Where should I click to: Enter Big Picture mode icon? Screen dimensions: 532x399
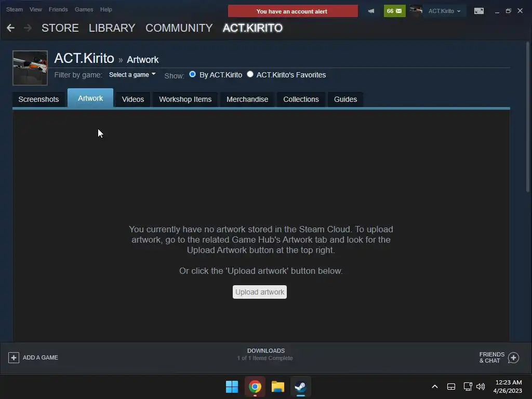(478, 11)
